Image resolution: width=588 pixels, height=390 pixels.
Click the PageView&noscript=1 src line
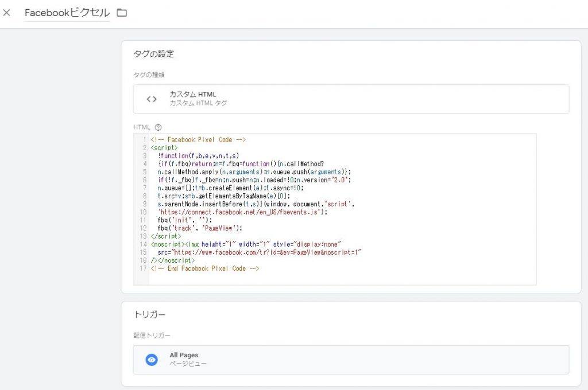coord(260,252)
